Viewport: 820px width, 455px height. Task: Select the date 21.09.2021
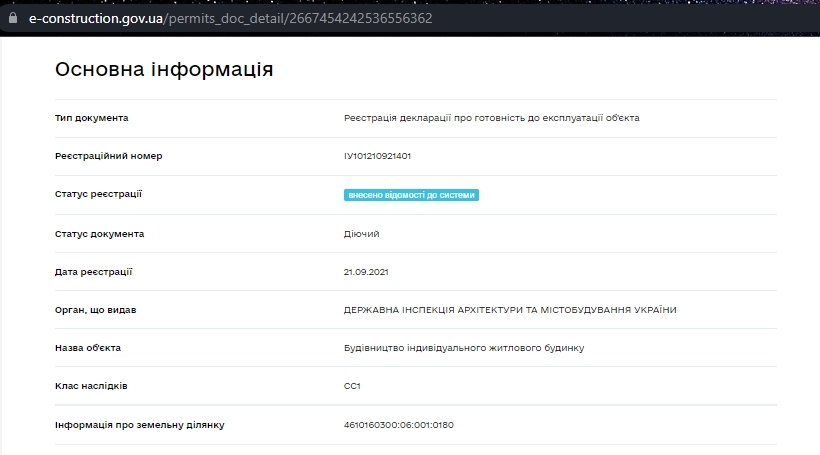point(366,272)
